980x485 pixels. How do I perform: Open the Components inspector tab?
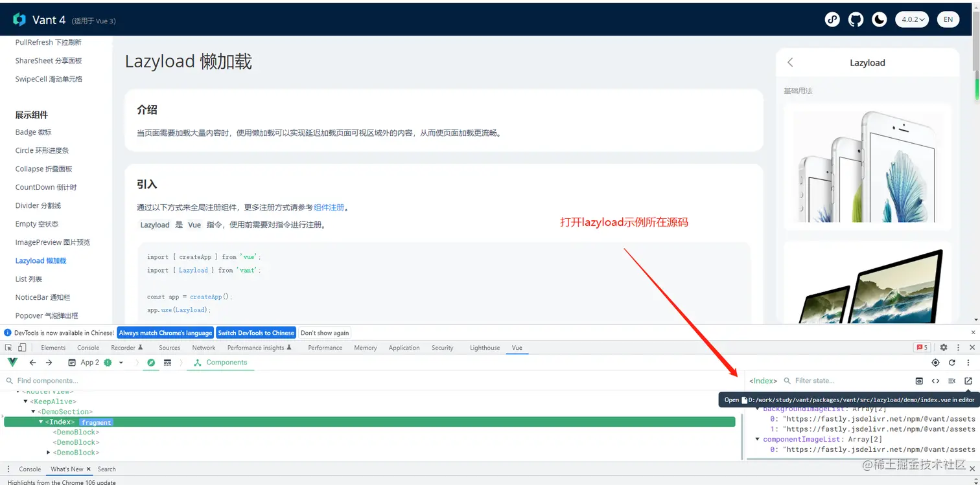tap(220, 363)
